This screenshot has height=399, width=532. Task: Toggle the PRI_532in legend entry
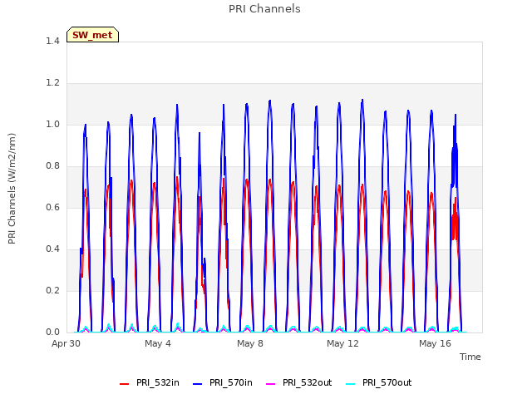point(150,382)
